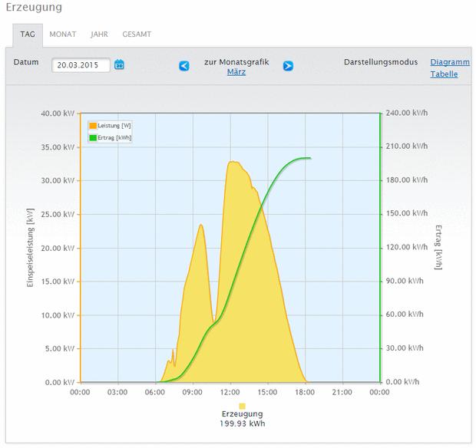Click the green yield curve end point

click(x=310, y=158)
